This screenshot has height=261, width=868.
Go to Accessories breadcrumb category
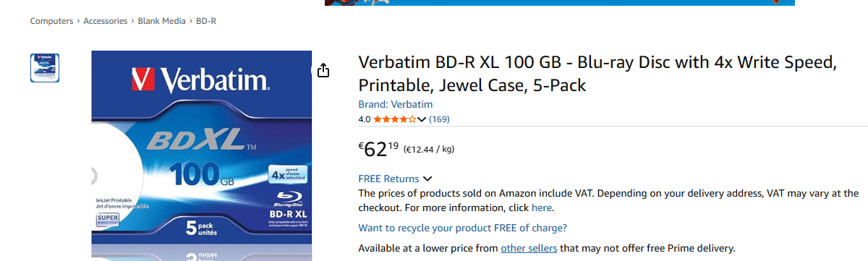coord(106,21)
